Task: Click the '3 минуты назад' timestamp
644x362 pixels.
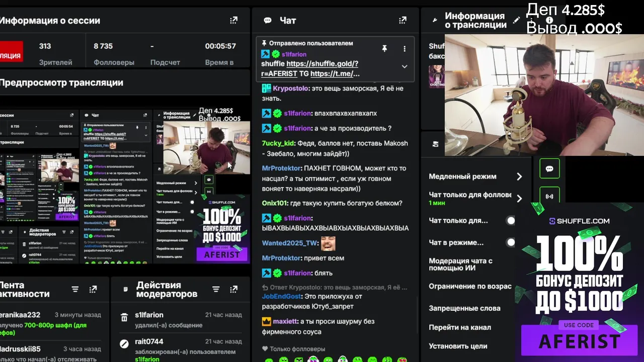Action: click(x=77, y=315)
